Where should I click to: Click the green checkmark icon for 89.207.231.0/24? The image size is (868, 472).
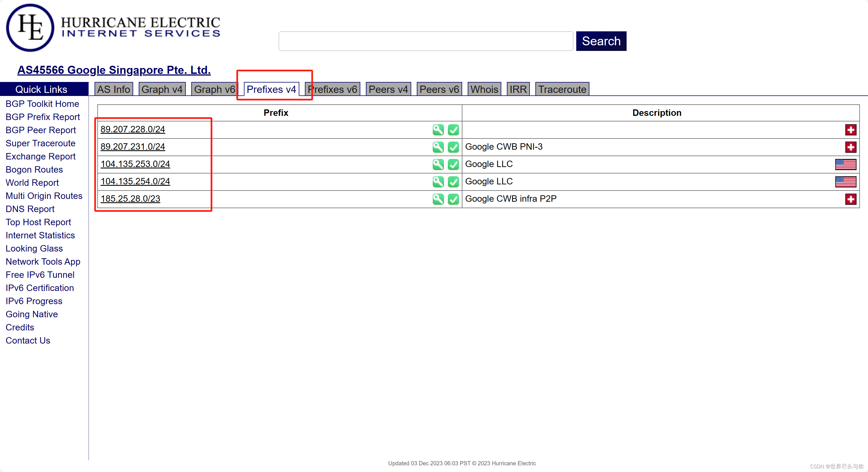pos(453,147)
